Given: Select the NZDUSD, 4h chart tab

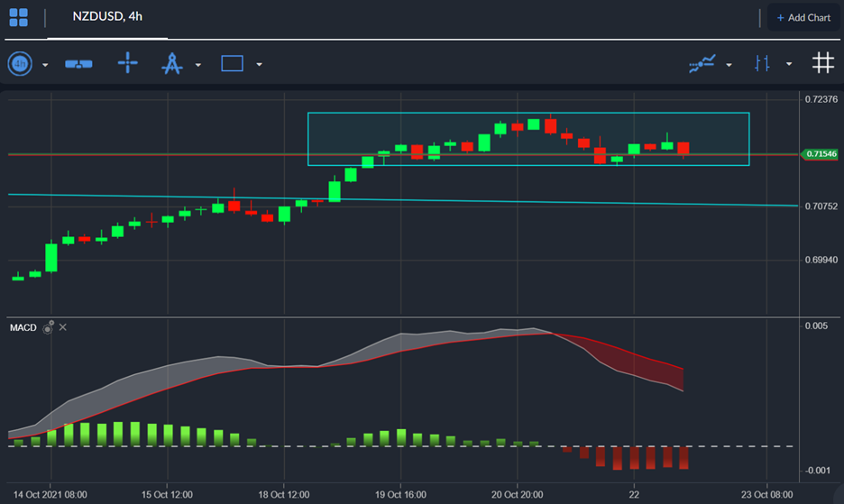Looking at the screenshot, I should (x=107, y=17).
